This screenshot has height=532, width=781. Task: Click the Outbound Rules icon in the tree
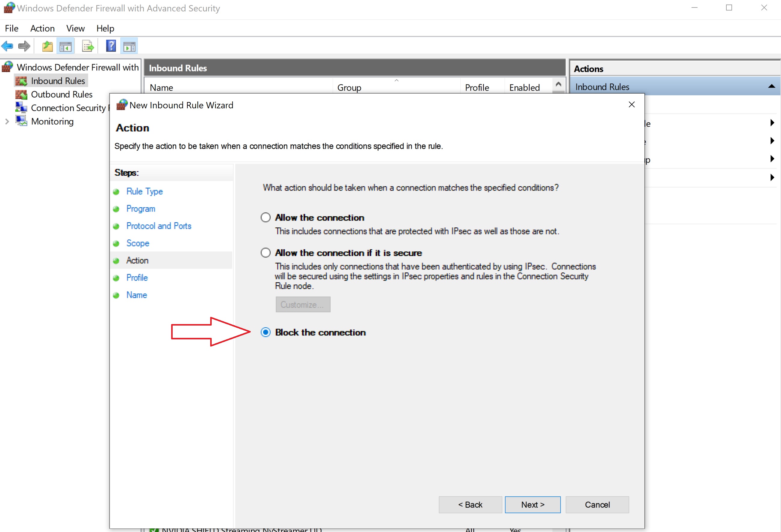[21, 95]
